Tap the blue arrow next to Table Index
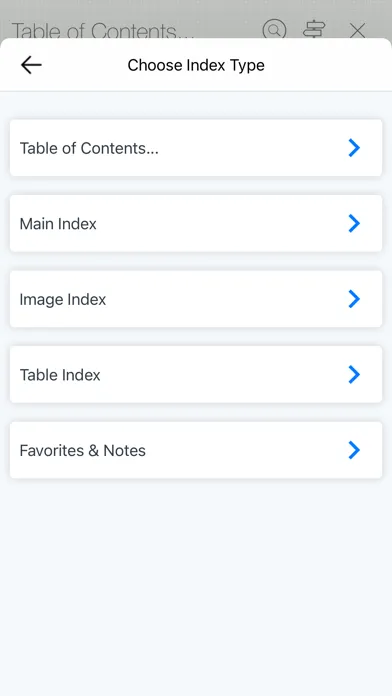The height and width of the screenshot is (696, 392). click(354, 374)
